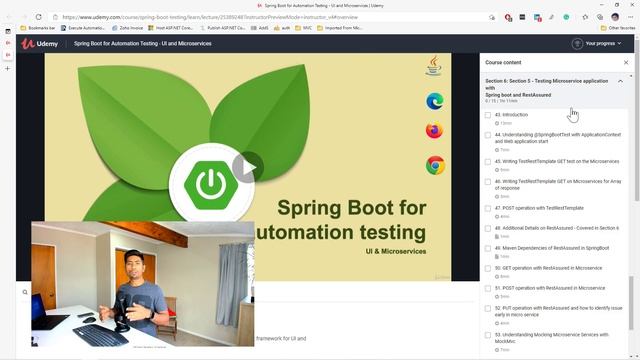Add new tab with plus icon
Image resolution: width=640 pixels, height=360 pixels.
(7, 69)
